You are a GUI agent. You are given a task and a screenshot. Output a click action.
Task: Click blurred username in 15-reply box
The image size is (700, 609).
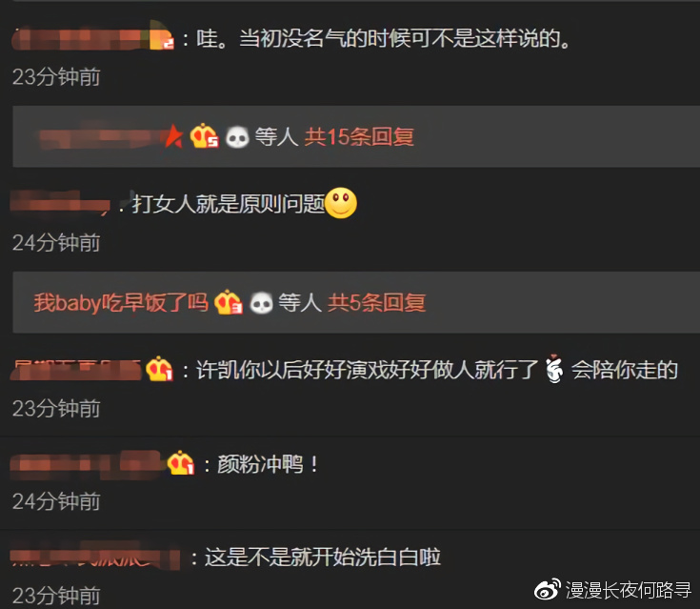103,136
